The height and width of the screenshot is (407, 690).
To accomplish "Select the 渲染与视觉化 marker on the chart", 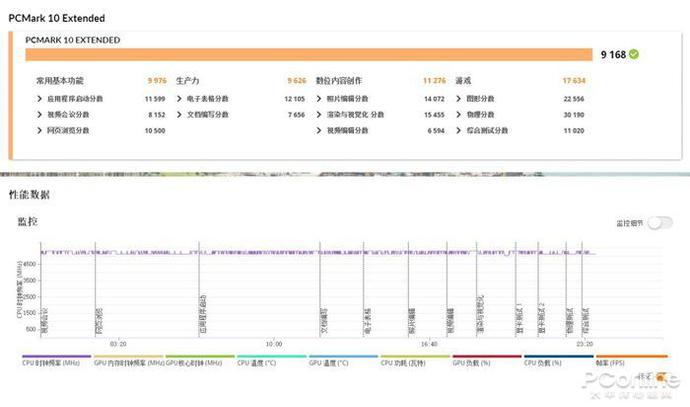I will coord(481,314).
